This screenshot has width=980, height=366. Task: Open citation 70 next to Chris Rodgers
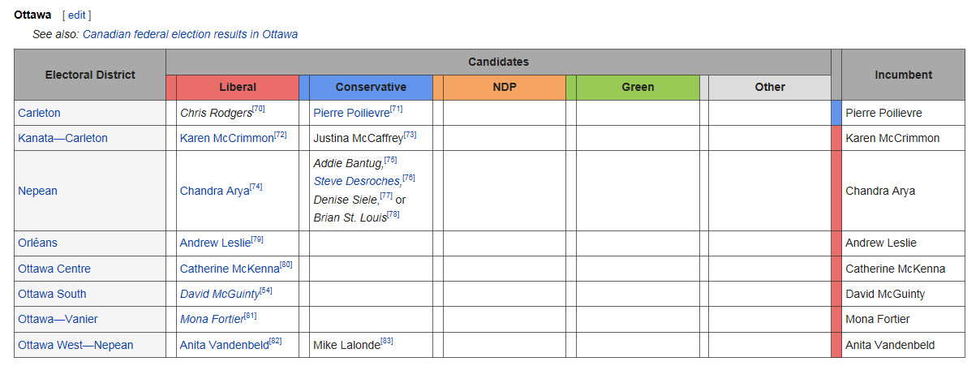(259, 110)
